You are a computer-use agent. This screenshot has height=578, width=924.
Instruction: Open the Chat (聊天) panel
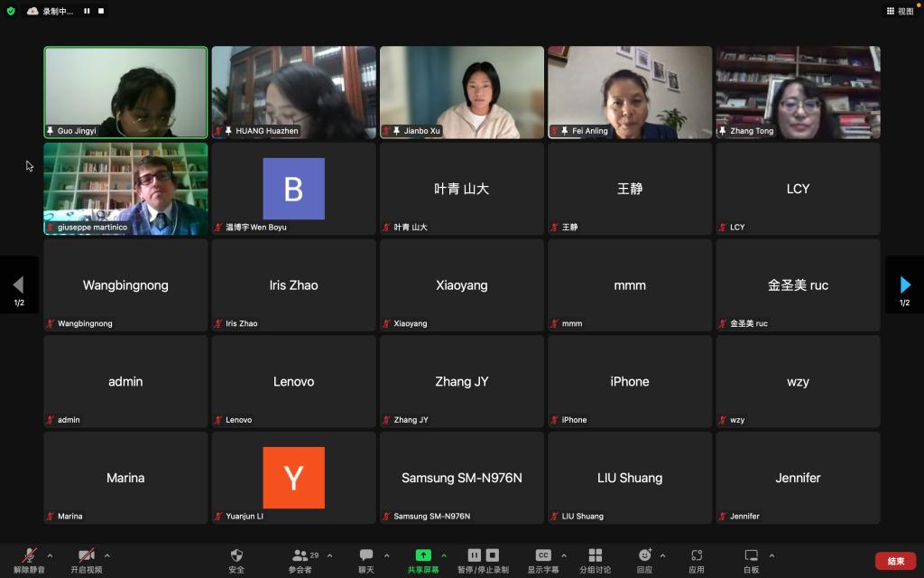pyautogui.click(x=365, y=555)
